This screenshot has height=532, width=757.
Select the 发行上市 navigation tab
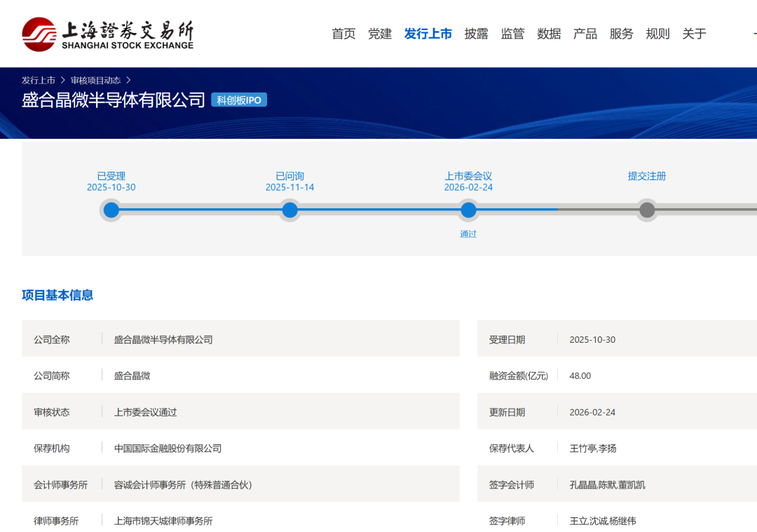[428, 34]
